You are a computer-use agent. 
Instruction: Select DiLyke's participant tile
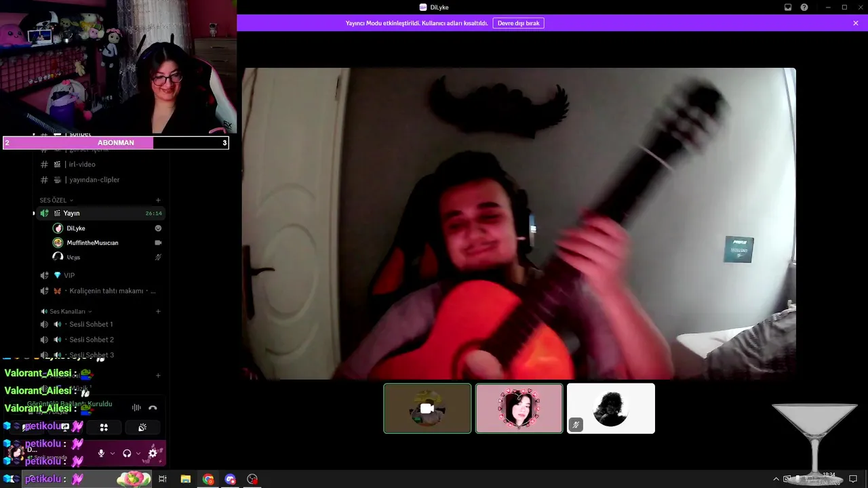point(519,408)
